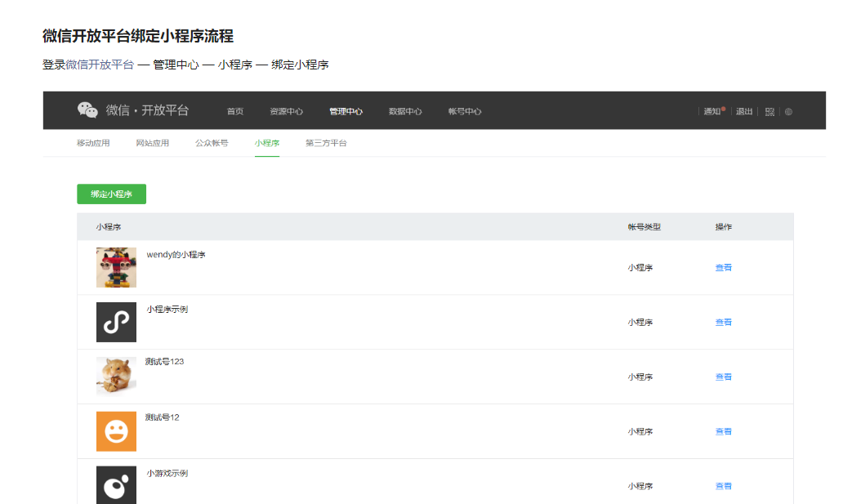Click the 小程序示例 name text
This screenshot has width=843, height=504.
[x=167, y=310]
